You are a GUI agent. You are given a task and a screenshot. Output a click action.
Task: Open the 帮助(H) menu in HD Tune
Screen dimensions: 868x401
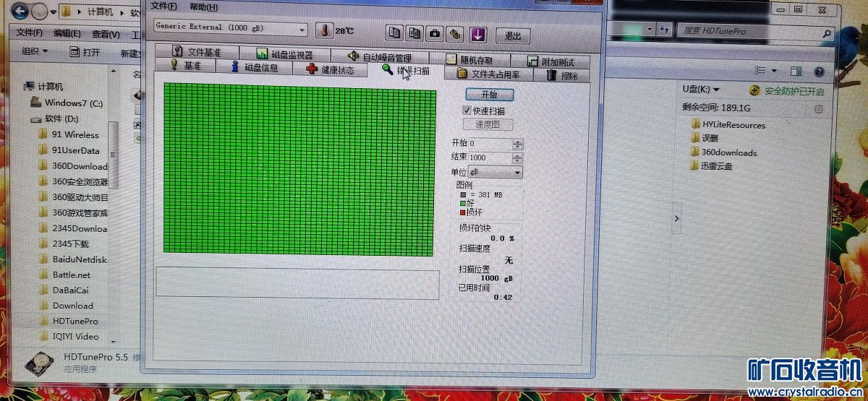point(203,7)
